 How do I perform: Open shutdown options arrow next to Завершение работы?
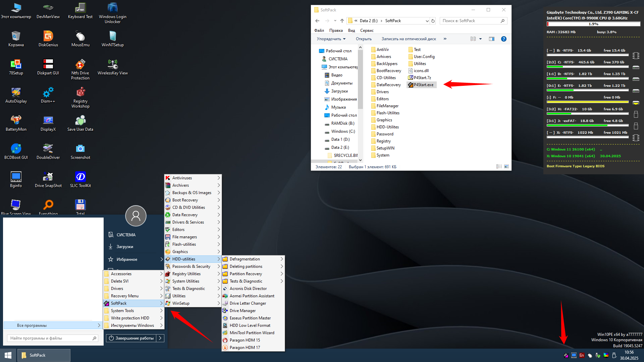(x=160, y=338)
